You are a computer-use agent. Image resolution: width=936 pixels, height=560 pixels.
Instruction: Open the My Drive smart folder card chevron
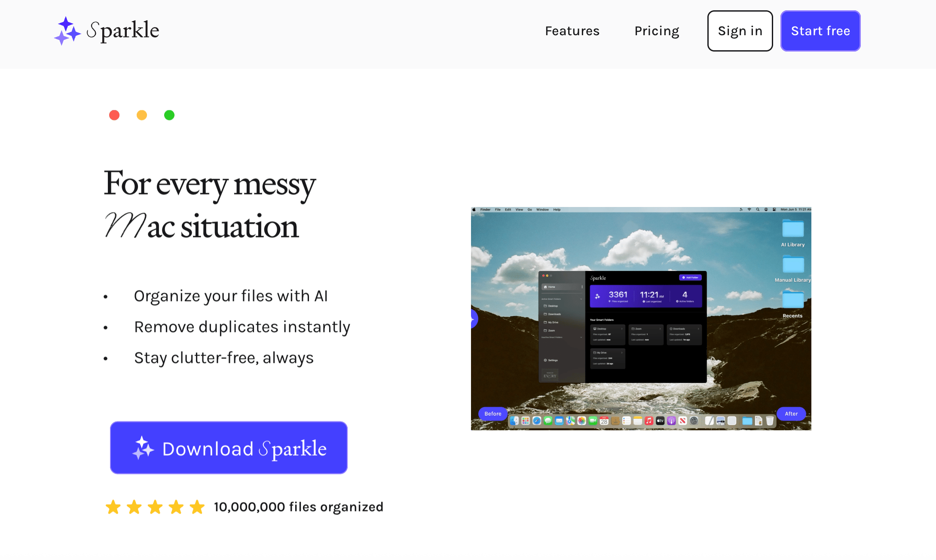(x=622, y=353)
